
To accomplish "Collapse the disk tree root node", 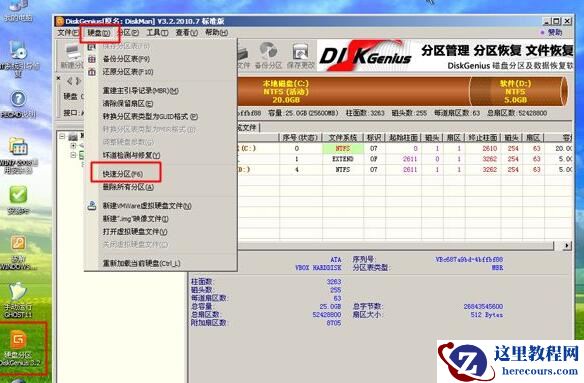I will click(62, 137).
